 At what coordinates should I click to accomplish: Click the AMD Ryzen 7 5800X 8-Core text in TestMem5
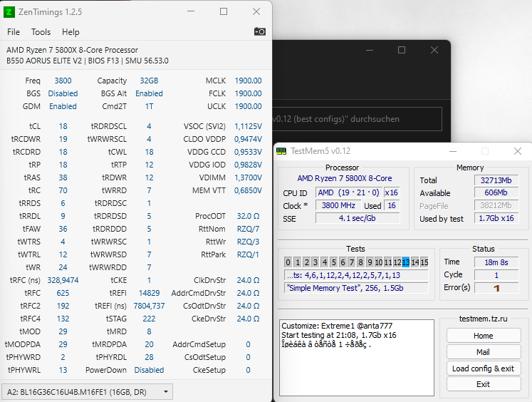click(x=345, y=178)
